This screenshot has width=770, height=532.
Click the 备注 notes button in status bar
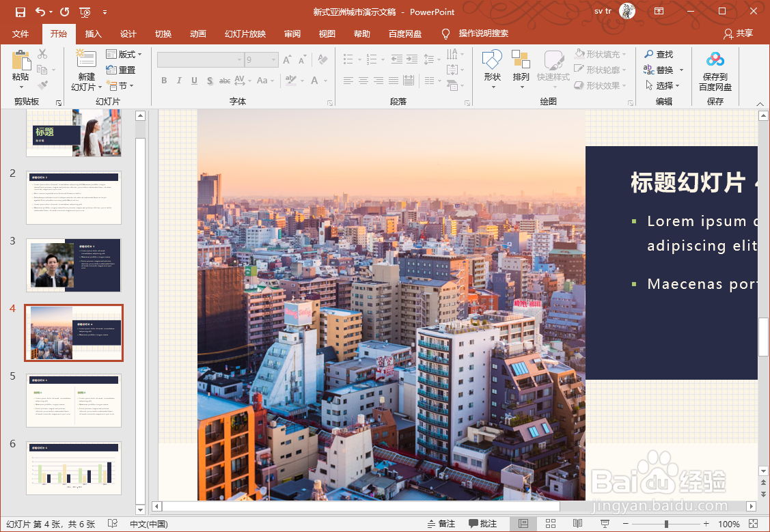click(x=441, y=524)
